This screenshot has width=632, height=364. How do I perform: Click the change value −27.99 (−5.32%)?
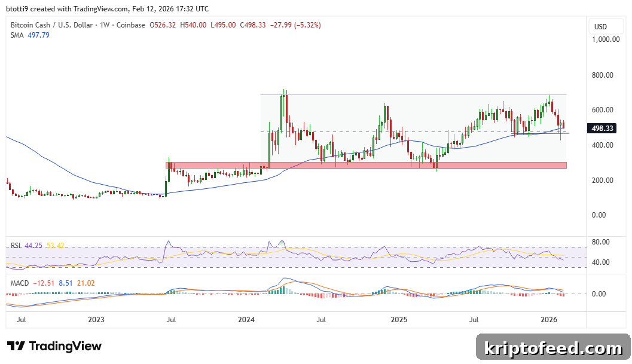pos(295,25)
